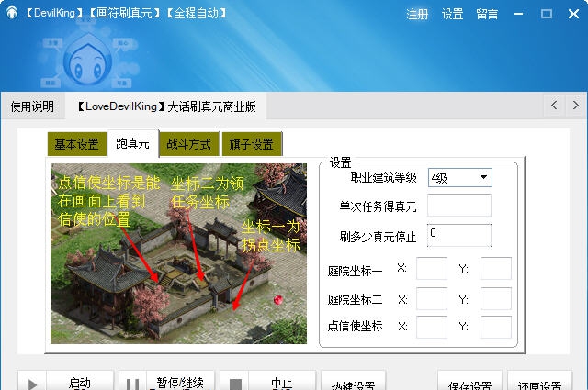The width and height of the screenshot is (588, 390).
Task: Click the 启动 start button
Action: coord(80,382)
